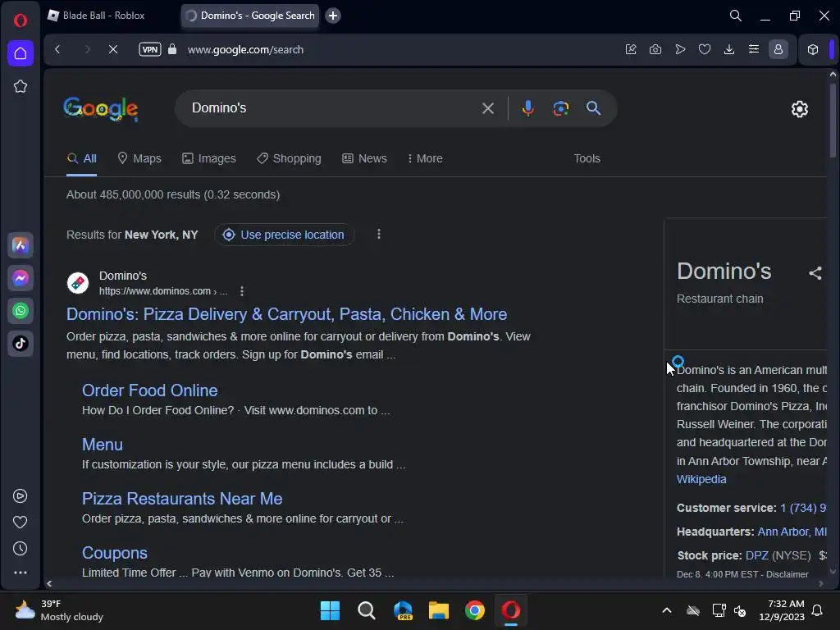
Task: Open Messenger in Opera sidebar
Action: (x=21, y=278)
